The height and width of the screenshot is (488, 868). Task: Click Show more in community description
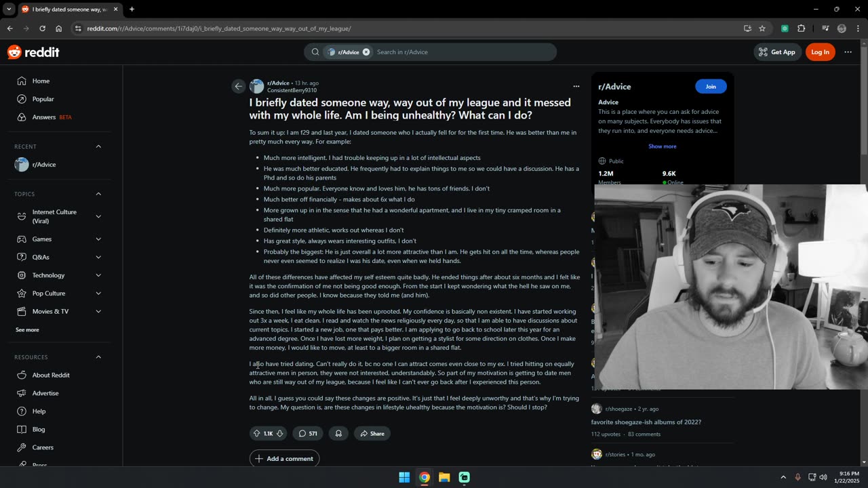pos(662,146)
